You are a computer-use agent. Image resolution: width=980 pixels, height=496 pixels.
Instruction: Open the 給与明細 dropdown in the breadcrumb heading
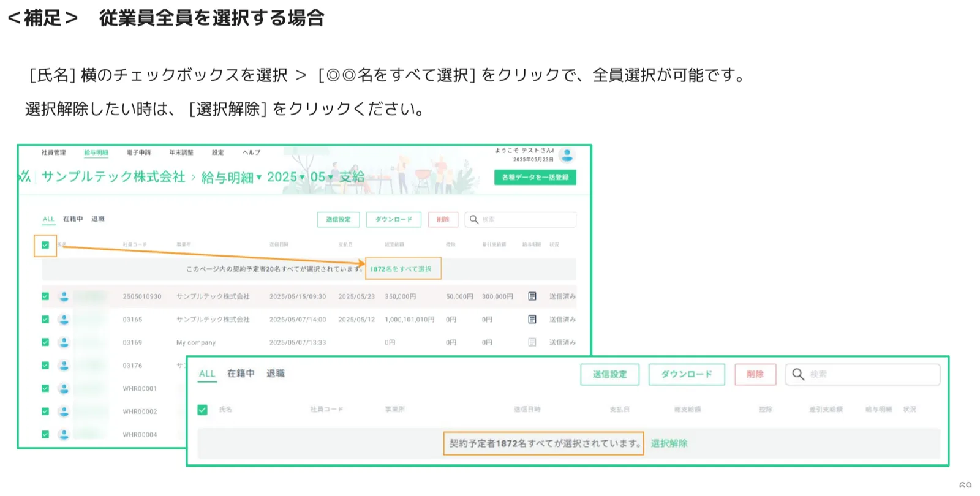[x=232, y=178]
